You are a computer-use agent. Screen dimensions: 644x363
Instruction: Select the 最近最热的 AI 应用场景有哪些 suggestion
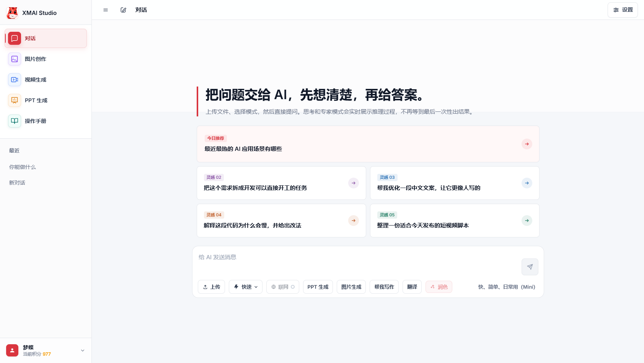pyautogui.click(x=243, y=149)
